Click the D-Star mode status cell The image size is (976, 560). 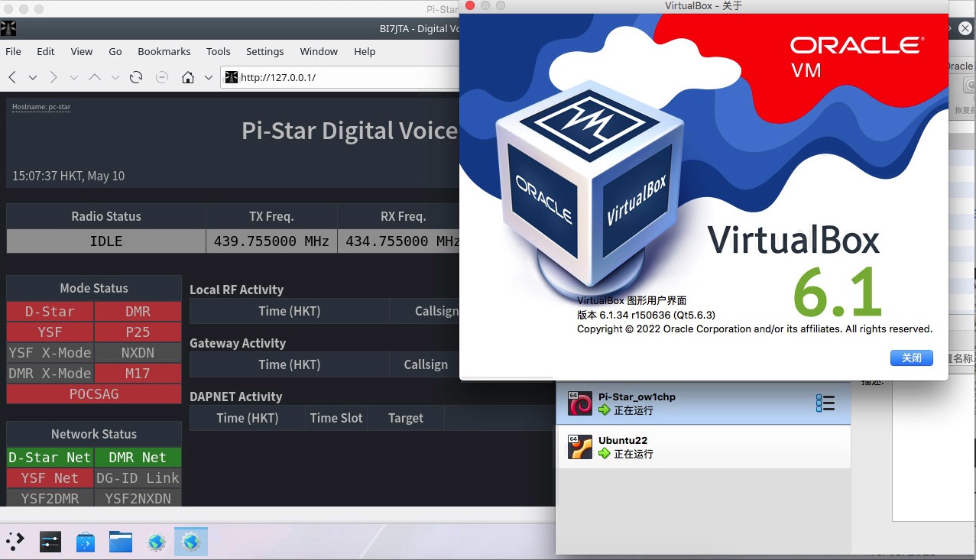click(50, 312)
